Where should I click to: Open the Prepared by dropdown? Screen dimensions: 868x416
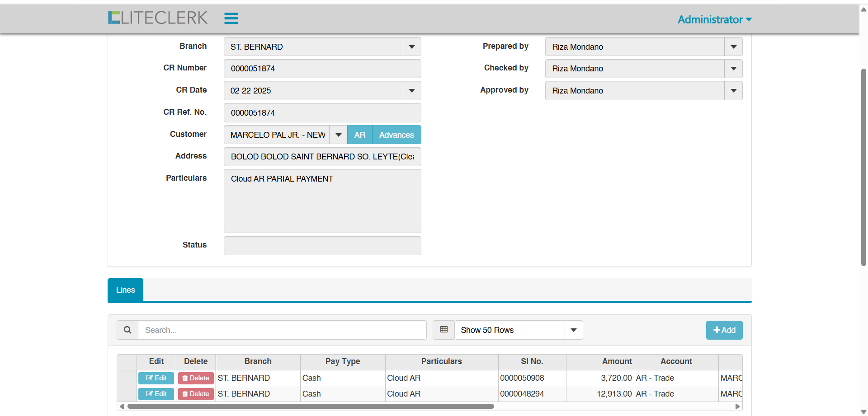pyautogui.click(x=733, y=47)
